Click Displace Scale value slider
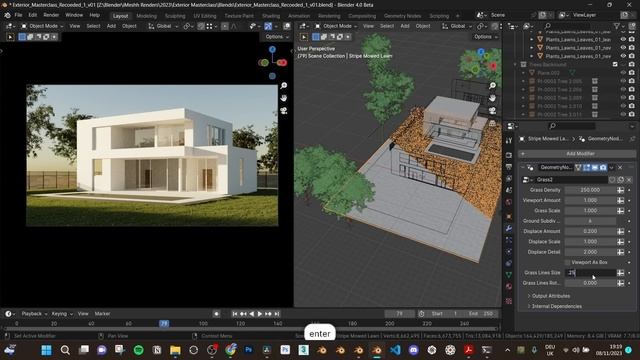 pyautogui.click(x=590, y=242)
